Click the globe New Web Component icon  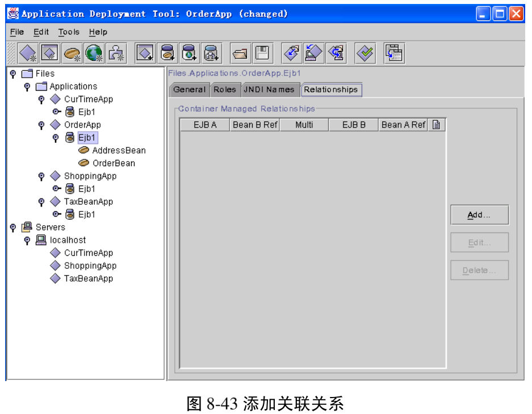94,53
